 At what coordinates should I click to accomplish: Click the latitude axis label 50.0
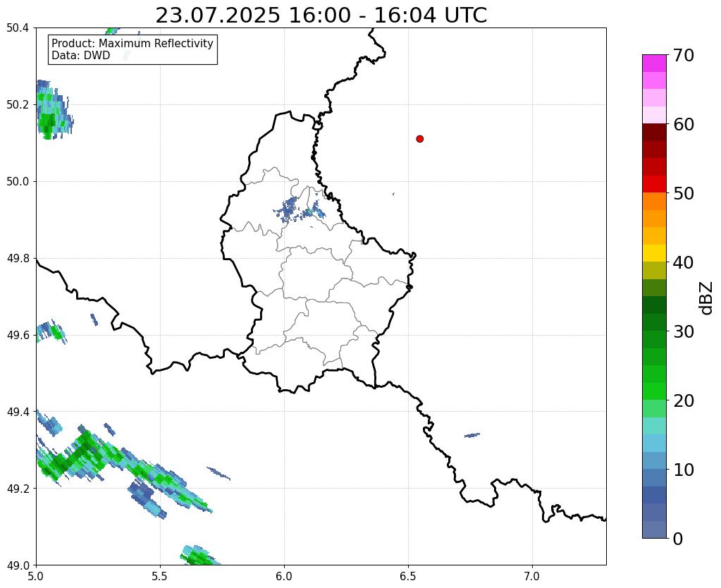point(18,182)
